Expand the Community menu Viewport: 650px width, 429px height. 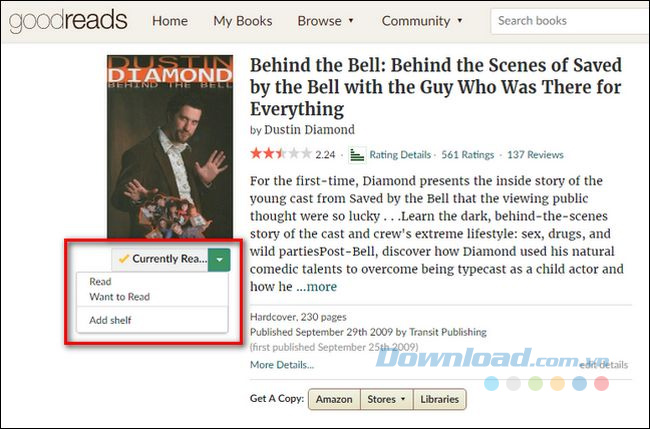(422, 21)
